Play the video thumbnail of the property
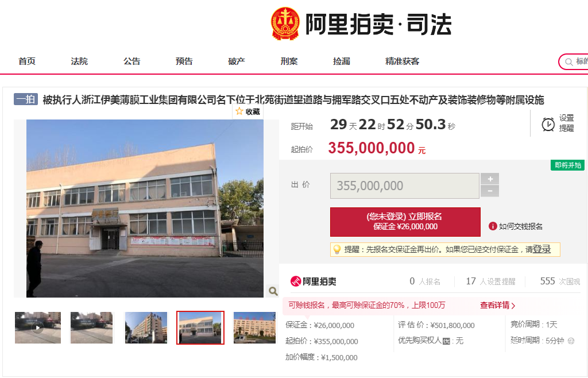588x378 pixels. point(37,327)
